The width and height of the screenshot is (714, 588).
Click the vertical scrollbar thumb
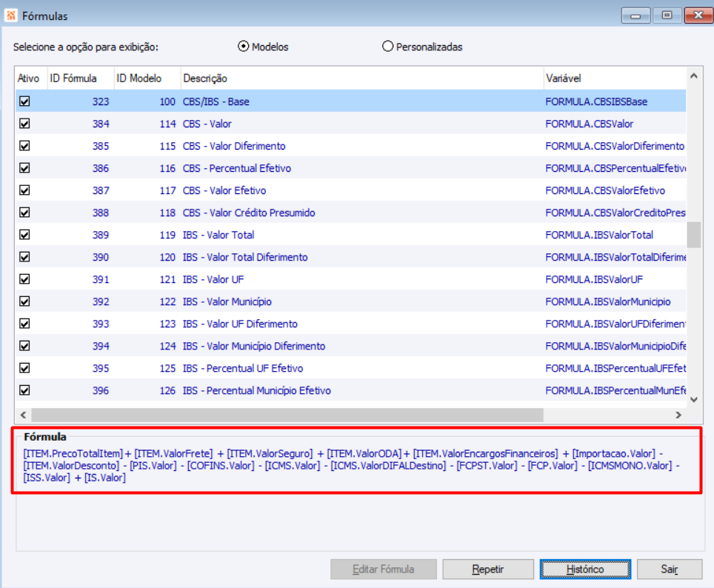[693, 235]
